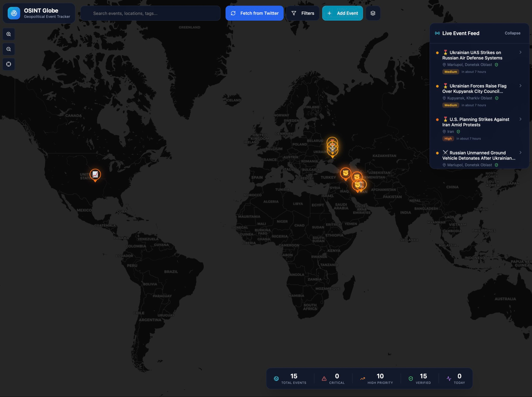Screen dimensions: 532x397
Task: Click the zoom in map control
Action: click(x=9, y=34)
